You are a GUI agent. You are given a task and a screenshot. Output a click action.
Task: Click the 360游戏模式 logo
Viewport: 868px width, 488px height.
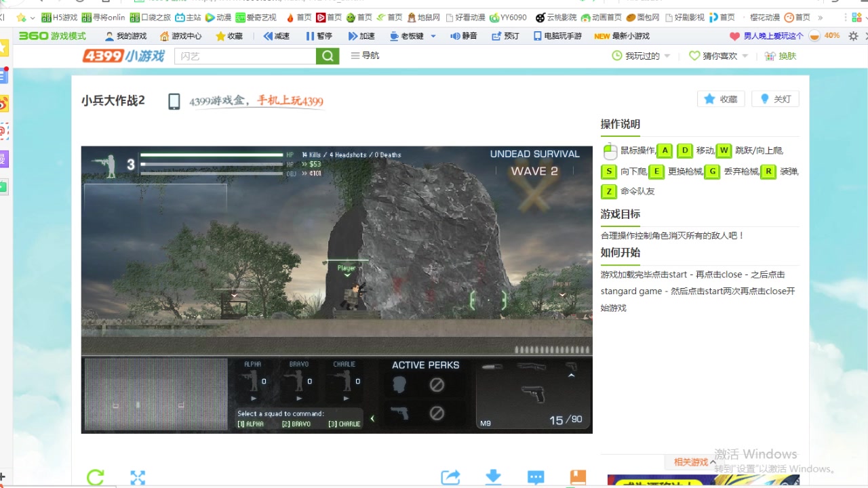(52, 36)
